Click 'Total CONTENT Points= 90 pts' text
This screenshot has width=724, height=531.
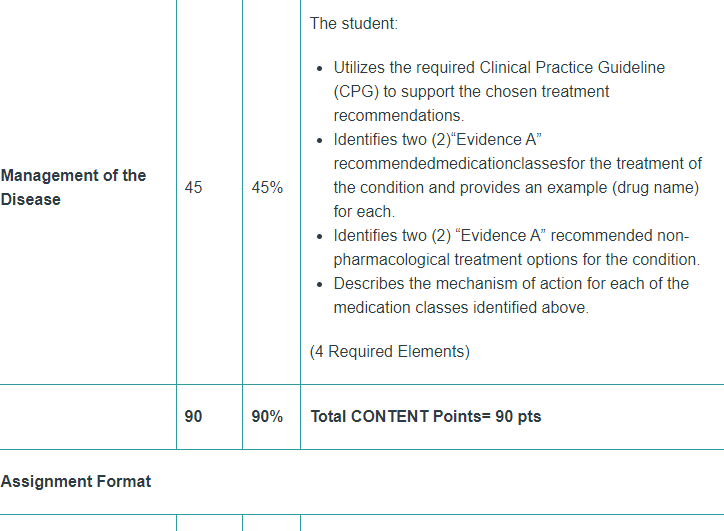coord(426,416)
